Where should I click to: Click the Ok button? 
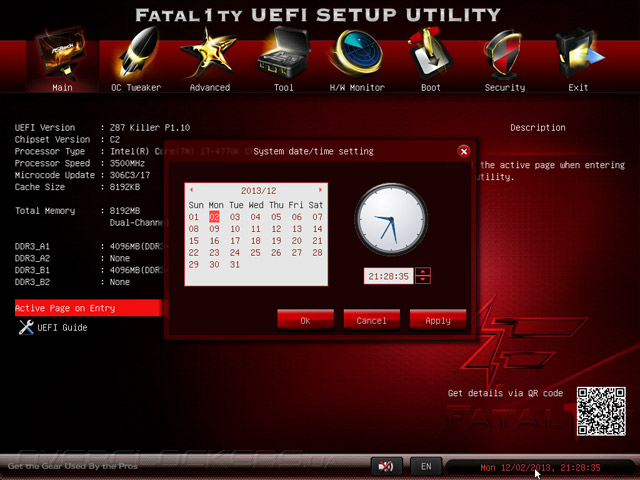tap(305, 320)
